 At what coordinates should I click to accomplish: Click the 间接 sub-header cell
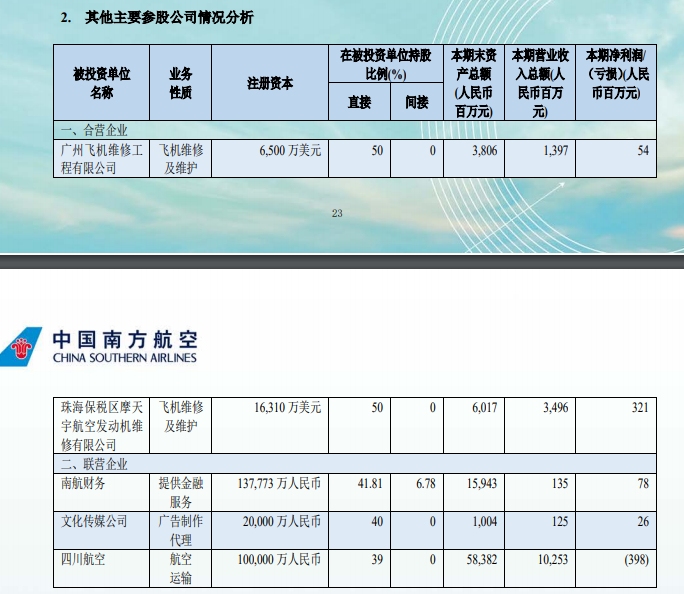click(417, 102)
